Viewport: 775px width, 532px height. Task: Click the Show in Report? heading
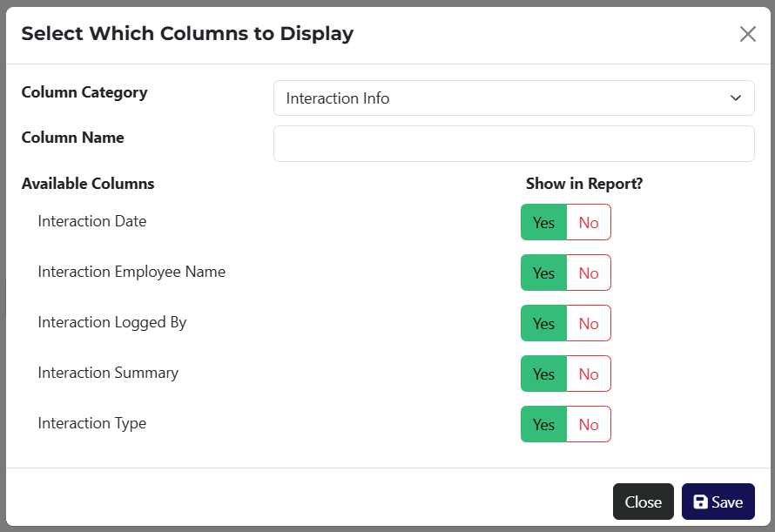coord(583,184)
